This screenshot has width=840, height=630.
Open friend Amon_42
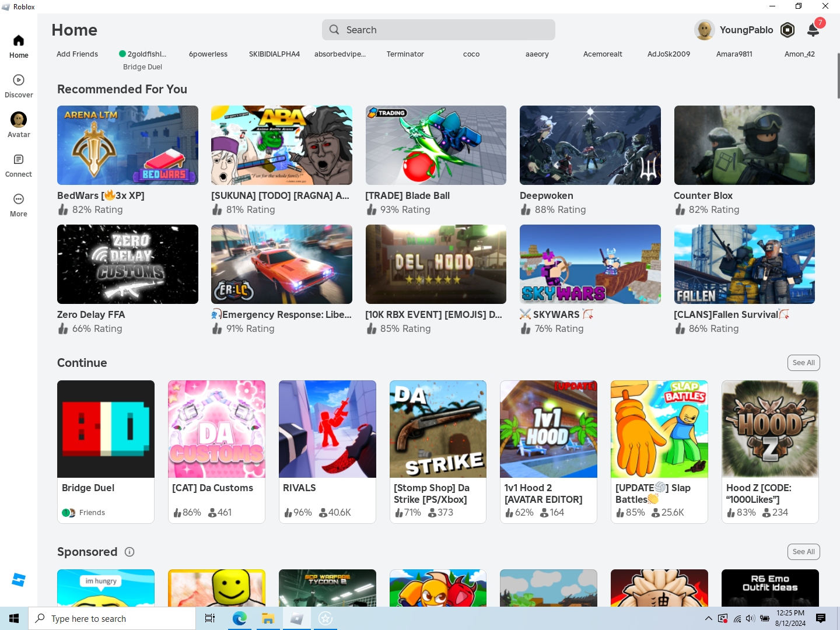click(800, 54)
